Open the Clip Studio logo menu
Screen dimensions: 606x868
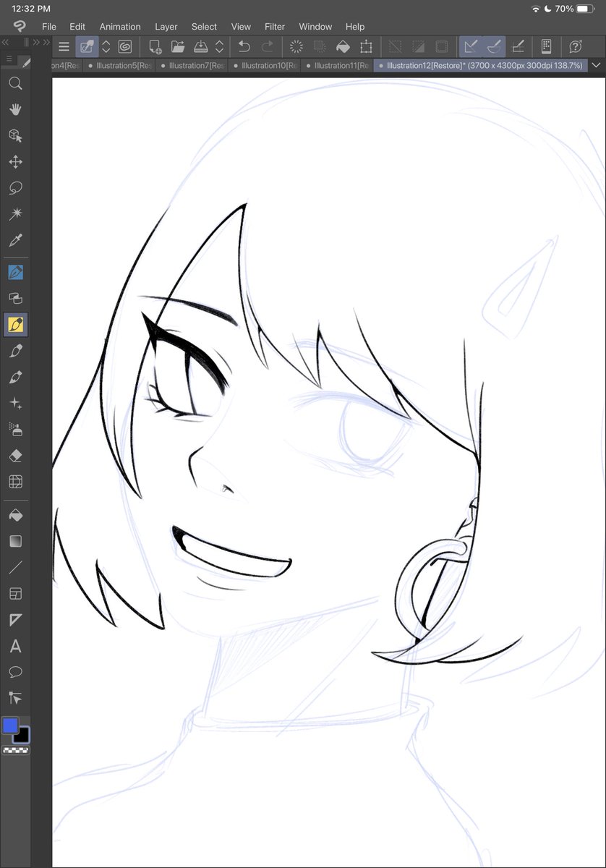click(x=20, y=27)
